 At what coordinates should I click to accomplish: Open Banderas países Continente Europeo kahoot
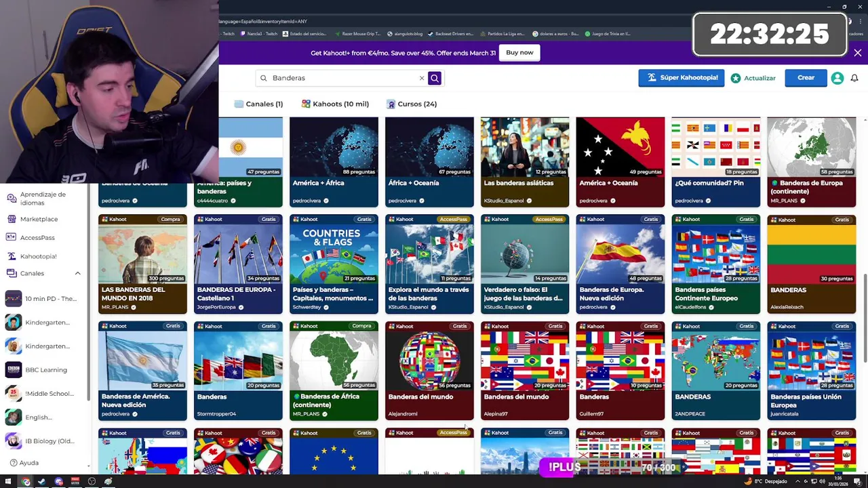pos(716,264)
